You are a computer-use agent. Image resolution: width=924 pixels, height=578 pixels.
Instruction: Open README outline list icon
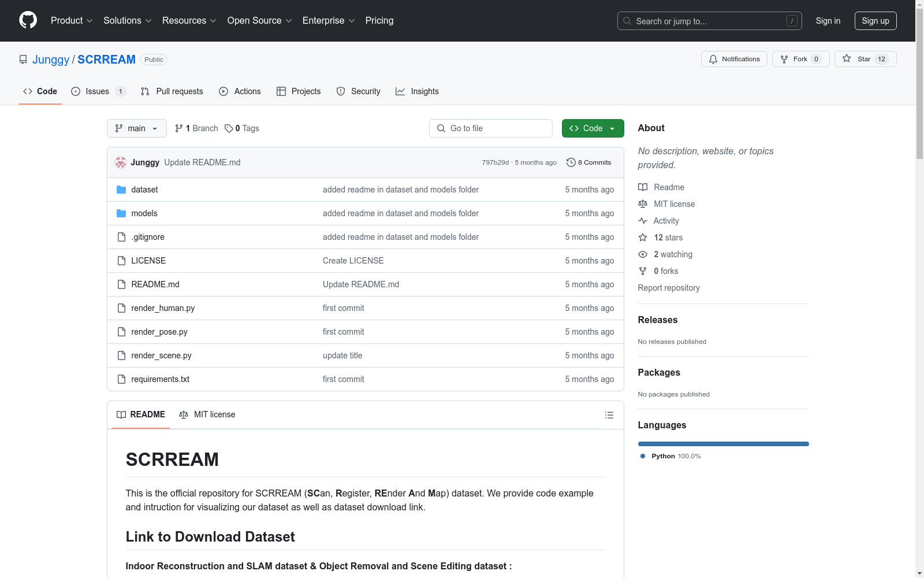[609, 415]
